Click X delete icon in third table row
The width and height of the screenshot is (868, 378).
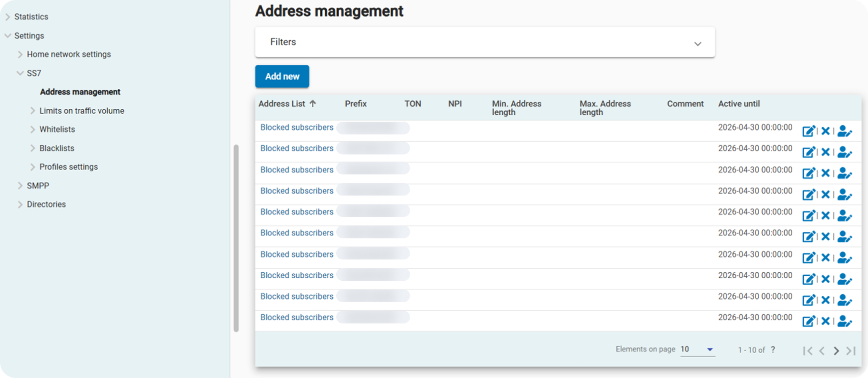826,173
